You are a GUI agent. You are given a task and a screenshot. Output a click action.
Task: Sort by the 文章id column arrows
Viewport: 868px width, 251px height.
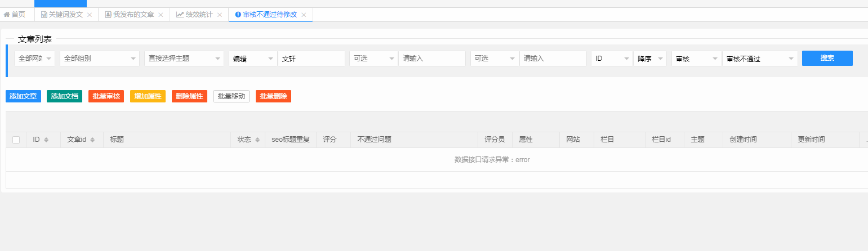pos(92,140)
